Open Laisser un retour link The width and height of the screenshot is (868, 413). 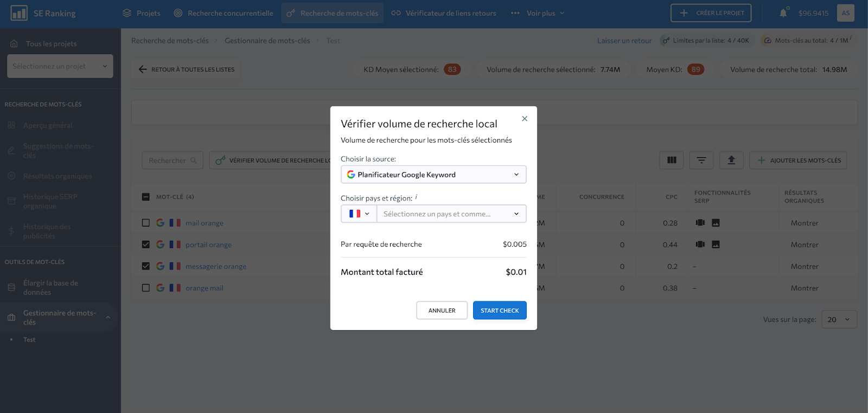coord(624,41)
